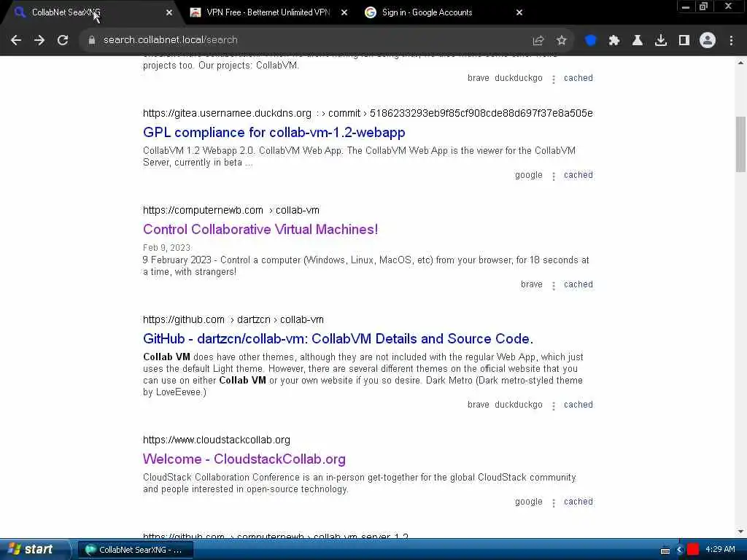Close the Google Accounts sign in tab
This screenshot has width=747, height=560.
tap(519, 13)
